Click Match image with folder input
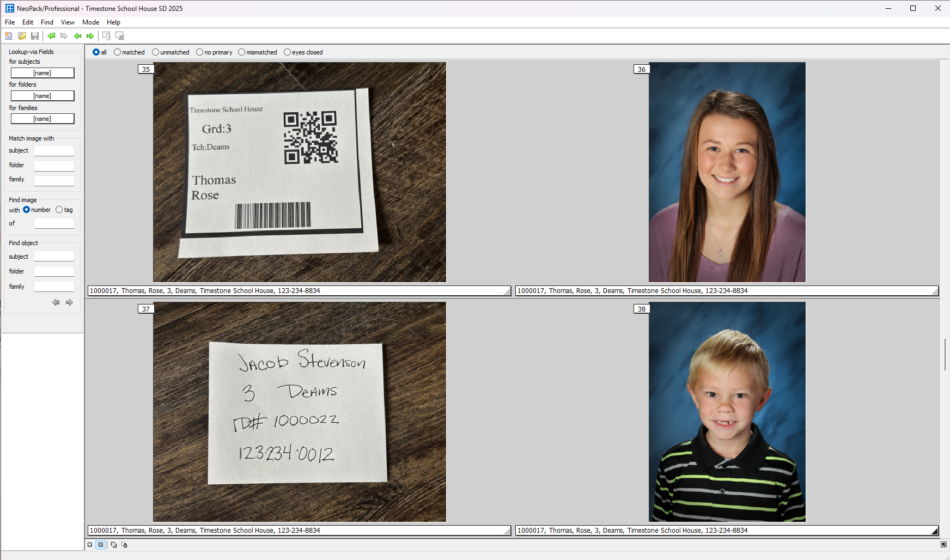Viewport: 950px width, 560px height. pyautogui.click(x=54, y=166)
